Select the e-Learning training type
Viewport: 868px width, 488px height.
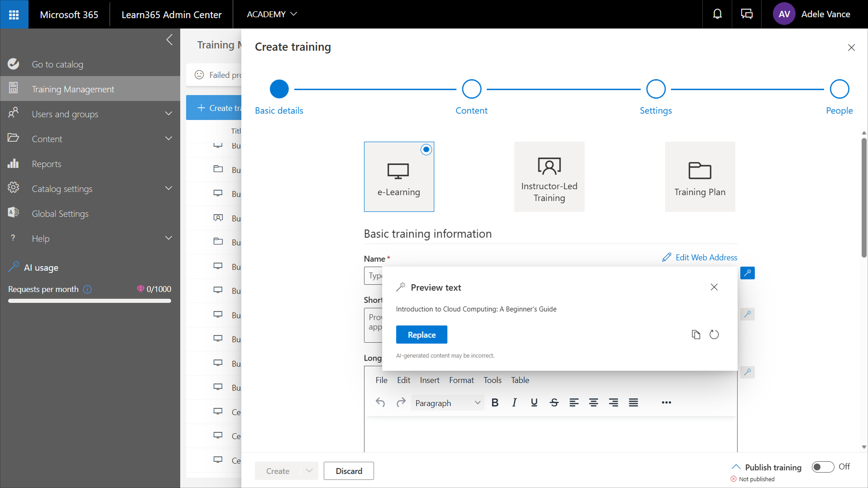click(x=398, y=177)
